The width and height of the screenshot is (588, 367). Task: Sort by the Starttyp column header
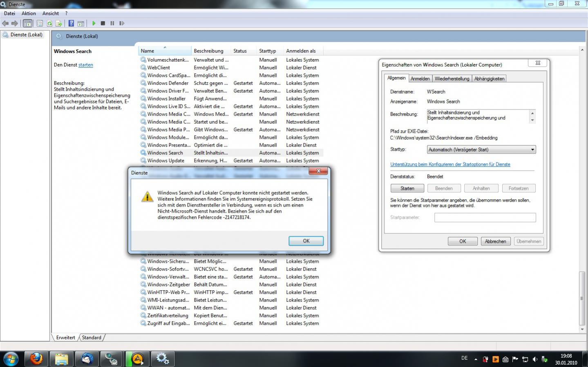click(270, 51)
